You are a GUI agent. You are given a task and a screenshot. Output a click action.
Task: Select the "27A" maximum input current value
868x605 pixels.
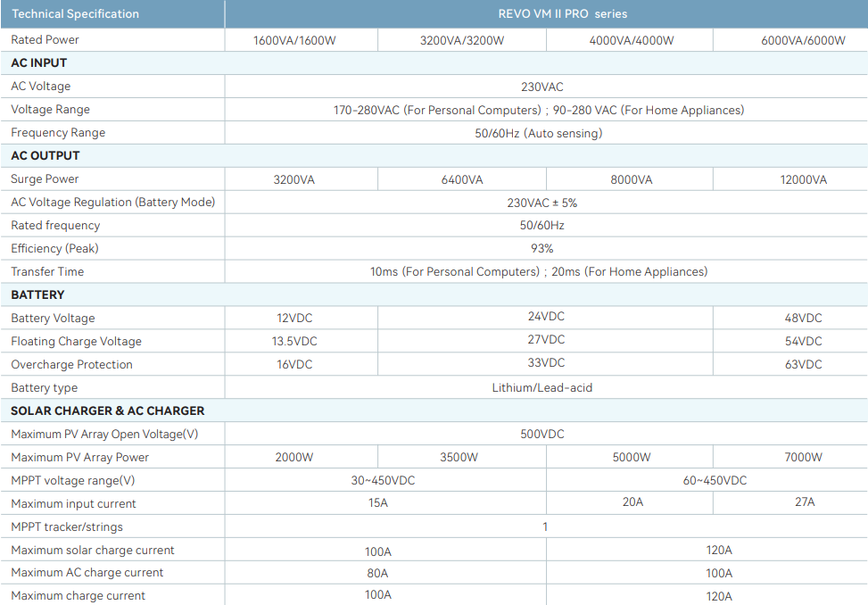tap(805, 502)
